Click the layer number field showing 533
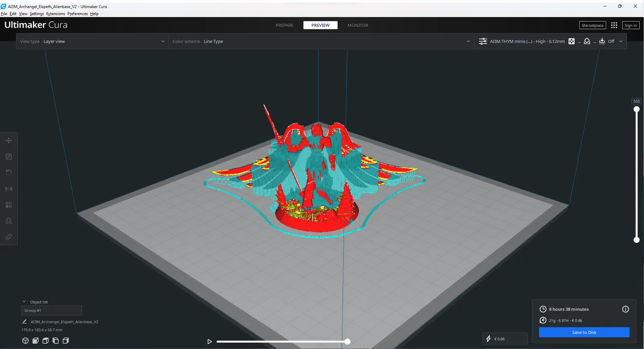Screen dimensions: 644x349 point(636,101)
